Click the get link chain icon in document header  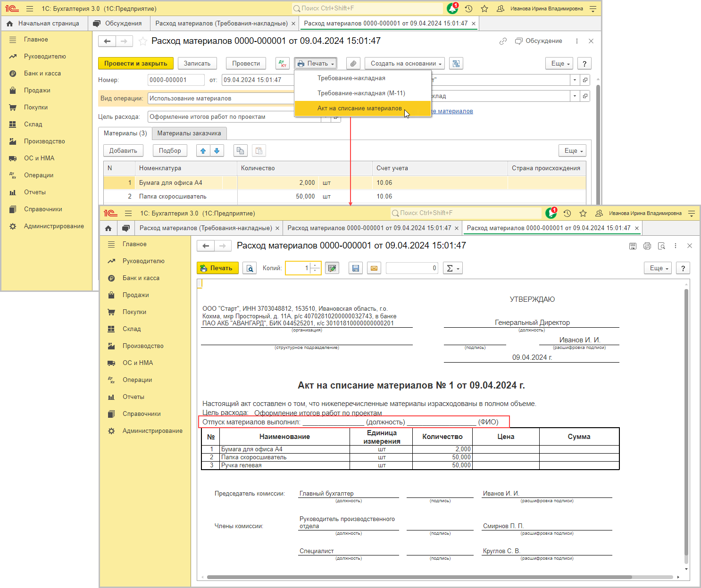click(x=503, y=41)
